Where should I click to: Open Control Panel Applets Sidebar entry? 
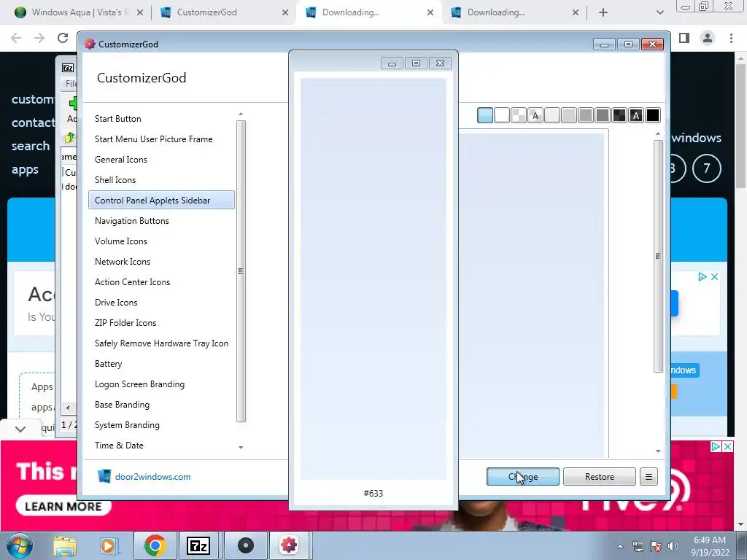(x=161, y=200)
